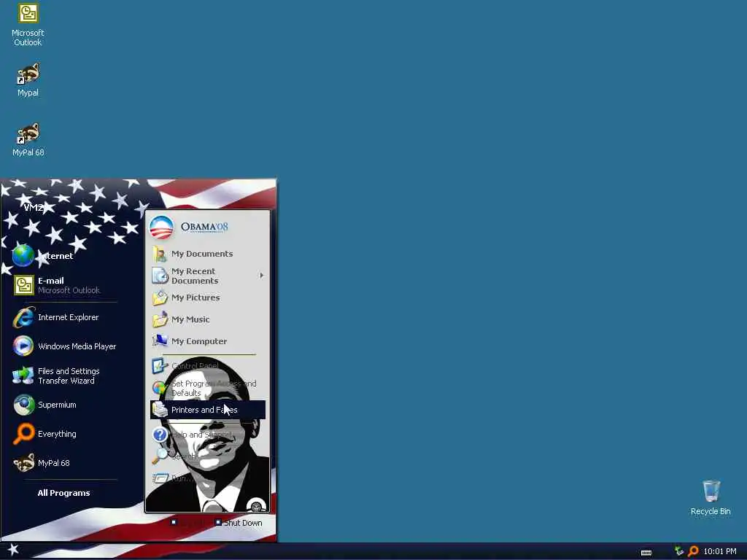Click Everything magnifier icon in system tray

[x=693, y=551]
